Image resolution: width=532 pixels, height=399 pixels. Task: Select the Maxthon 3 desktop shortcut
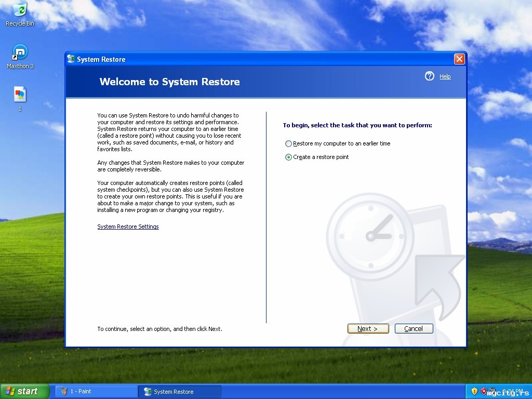[x=20, y=56]
